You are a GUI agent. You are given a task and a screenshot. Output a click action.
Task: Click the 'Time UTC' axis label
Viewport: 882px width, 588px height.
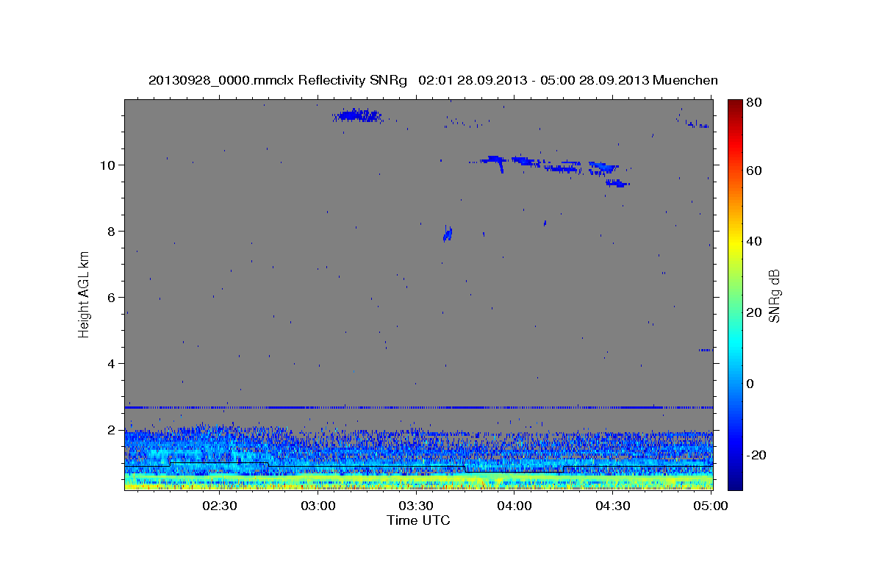(x=418, y=520)
